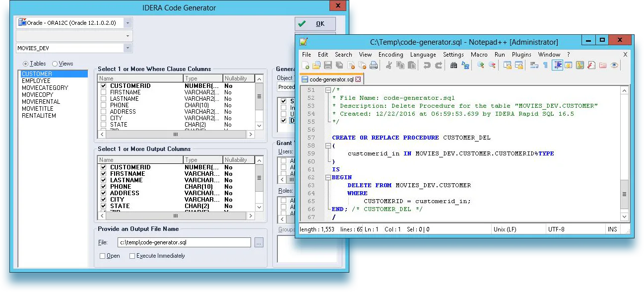This screenshot has height=292, width=644.
Task: Check FIRSTNAME in Where Clause Columns
Action: pos(104,92)
